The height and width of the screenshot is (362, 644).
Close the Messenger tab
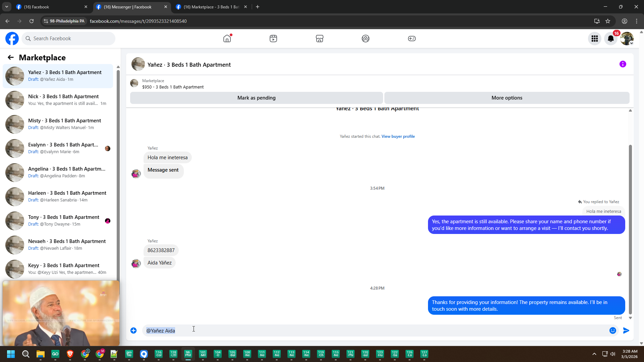pyautogui.click(x=166, y=7)
